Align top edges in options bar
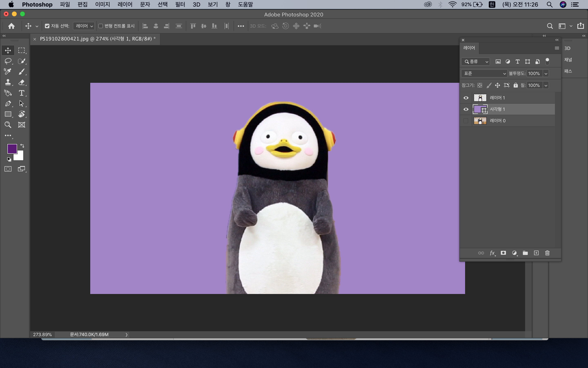 pyautogui.click(x=193, y=26)
